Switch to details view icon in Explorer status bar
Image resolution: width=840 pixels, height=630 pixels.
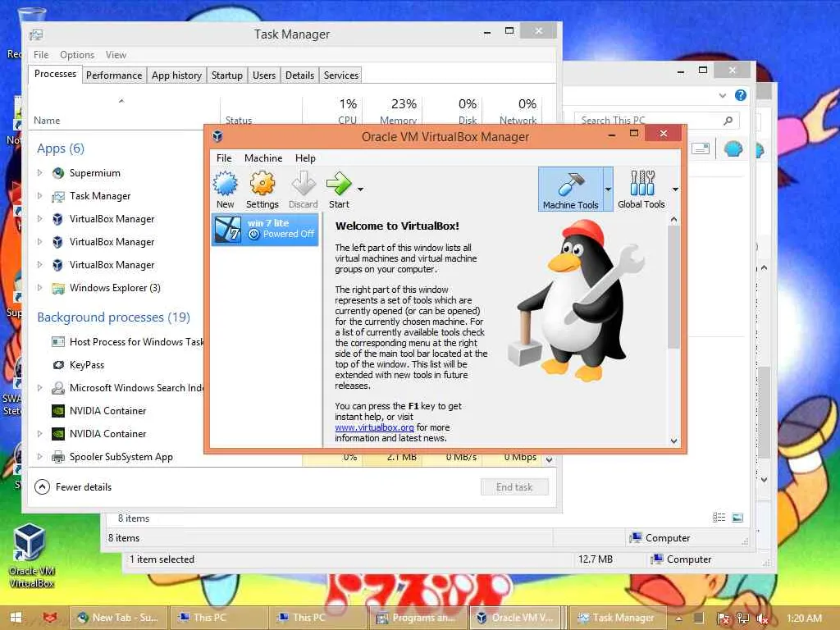pyautogui.click(x=719, y=518)
